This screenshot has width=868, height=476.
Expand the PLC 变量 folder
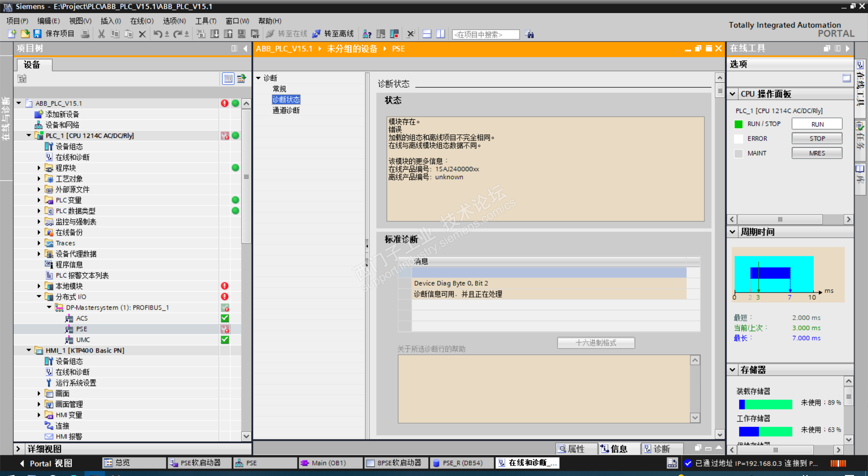(x=39, y=200)
